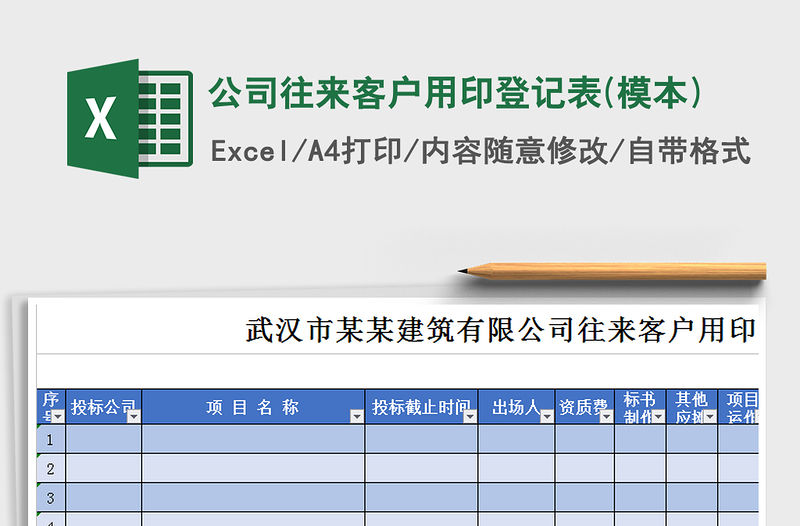Select row number 3 cell
800x526 pixels.
(x=51, y=497)
